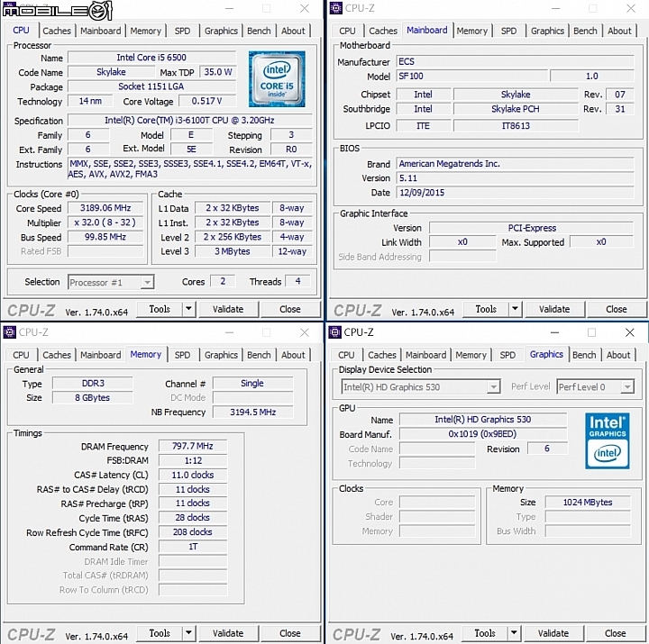649x644 pixels.
Task: Click the Intel Graphics logo in Graphics window
Action: [x=608, y=441]
